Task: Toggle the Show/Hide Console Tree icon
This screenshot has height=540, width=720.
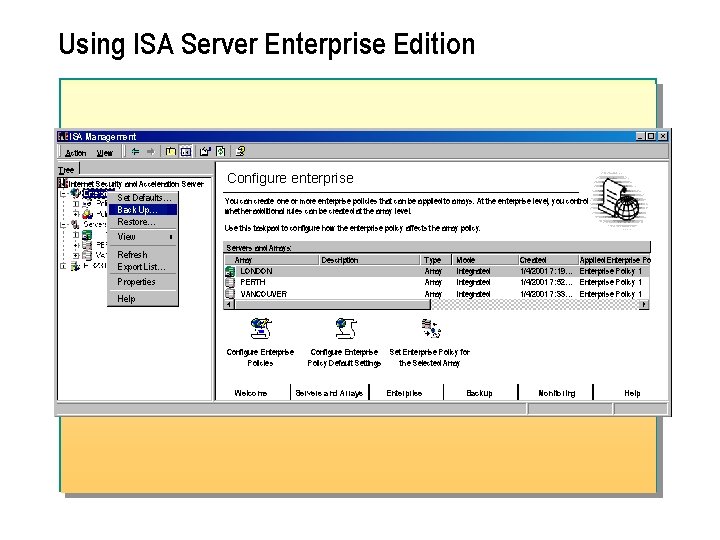Action: click(x=186, y=151)
